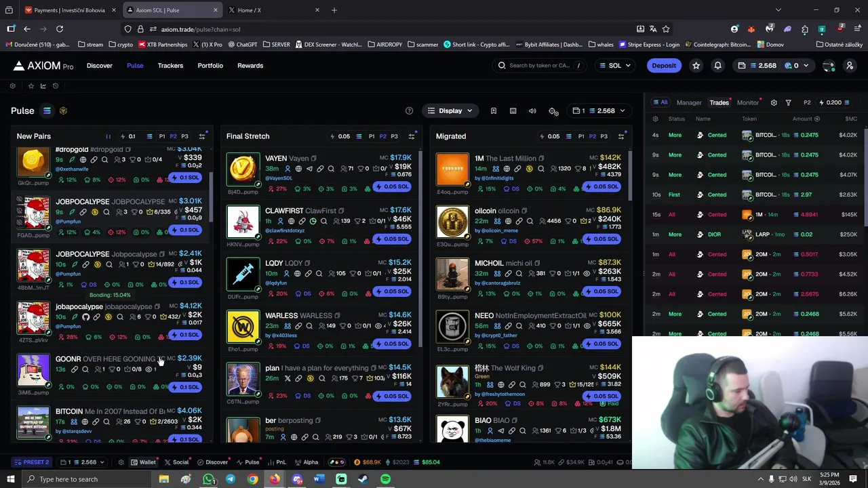Open the Discover navigation tab
The height and width of the screenshot is (488, 868).
[100, 66]
